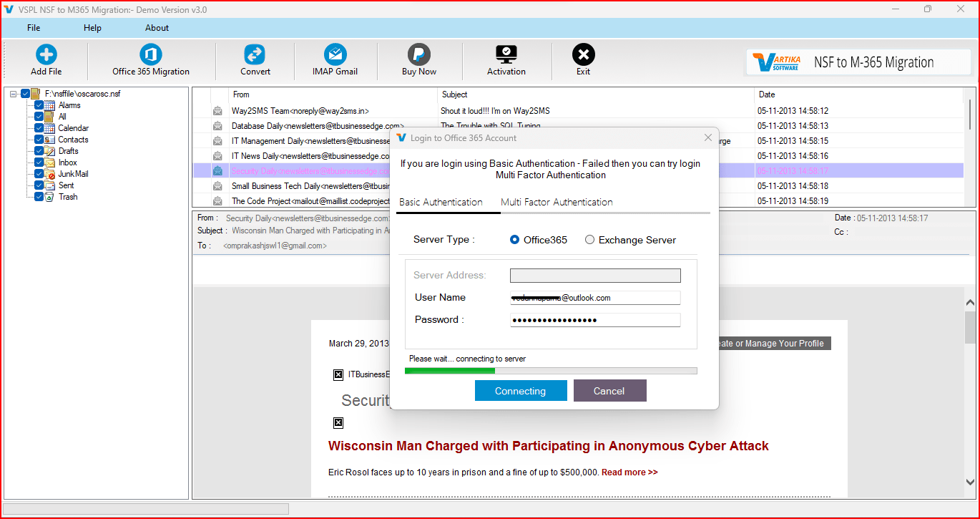Select the Office365 server type radio button
The width and height of the screenshot is (980, 519).
(x=514, y=240)
